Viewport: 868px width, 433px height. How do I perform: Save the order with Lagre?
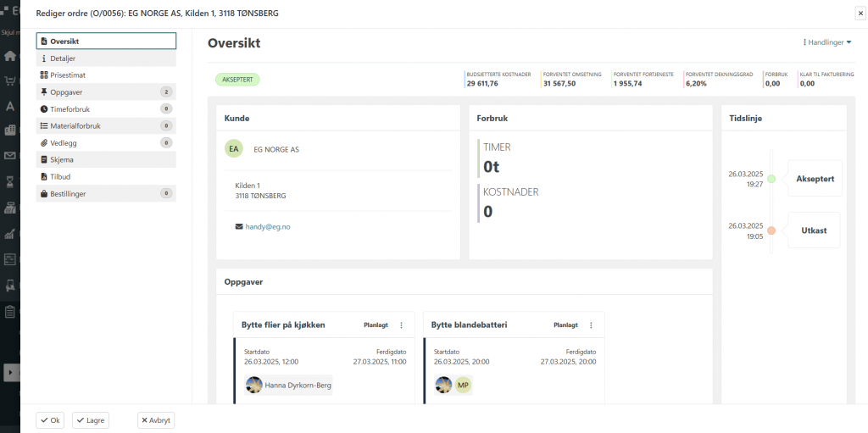pos(91,420)
